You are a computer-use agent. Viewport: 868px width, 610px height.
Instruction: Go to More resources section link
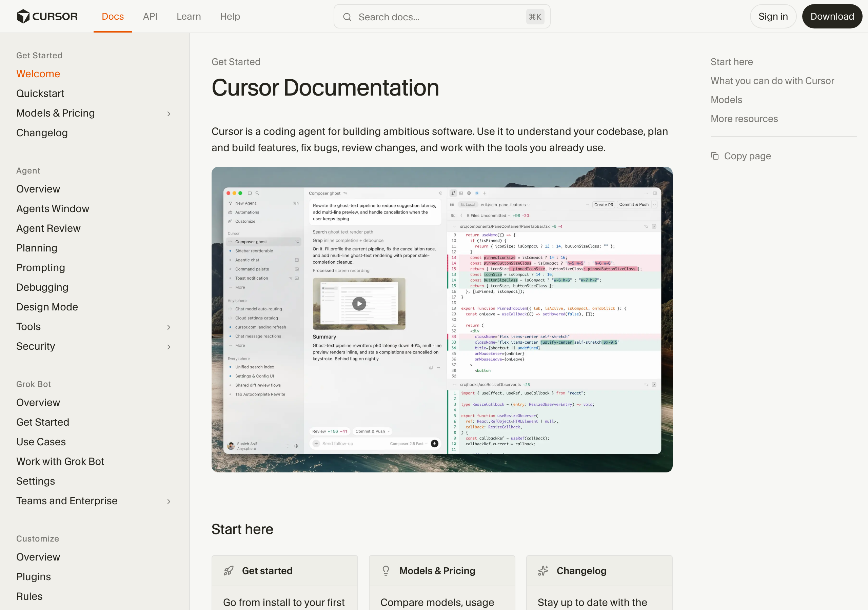point(744,119)
